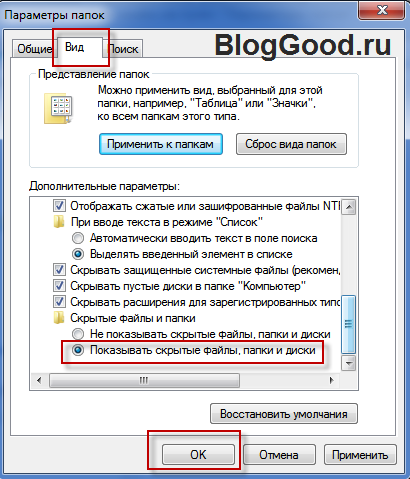This screenshot has height=479, width=410.
Task: Open the Вид tab
Action: tap(80, 47)
